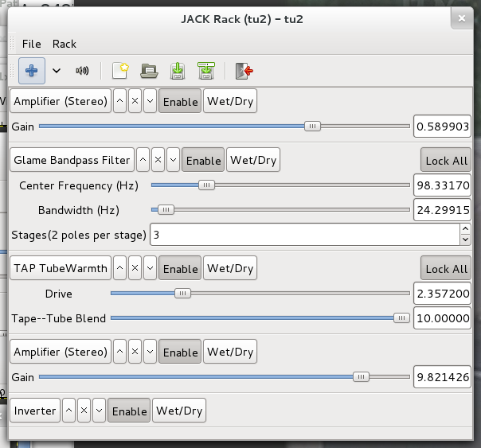Screen dimensions: 481x448
Task: Click the first Amplifier Gain slider handle
Action: click(x=312, y=126)
